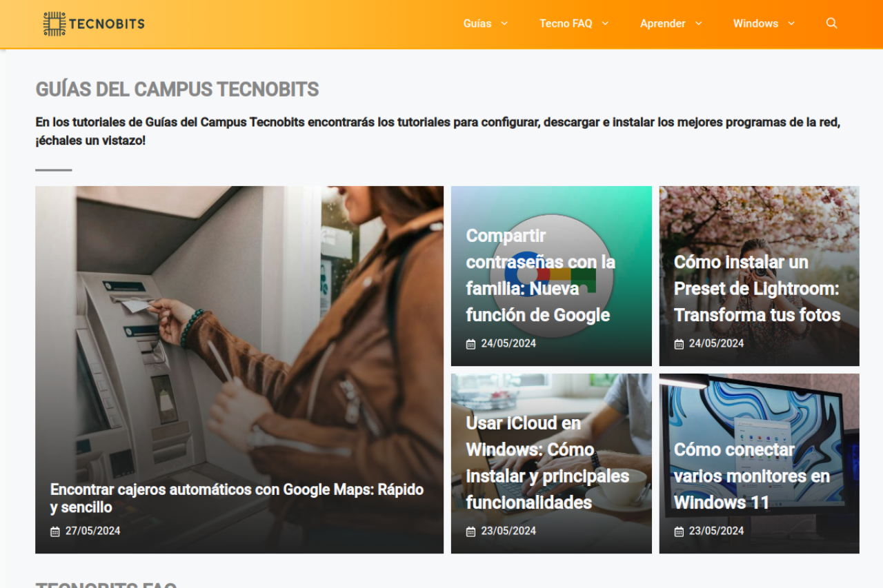This screenshot has height=588, width=883.
Task: Click the intro text about tutoriales de Guías
Action: coord(438,132)
